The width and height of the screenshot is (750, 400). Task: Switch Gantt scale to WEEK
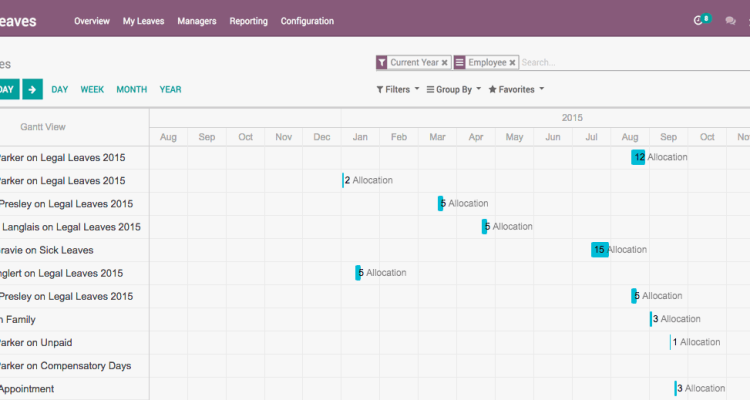pos(92,89)
